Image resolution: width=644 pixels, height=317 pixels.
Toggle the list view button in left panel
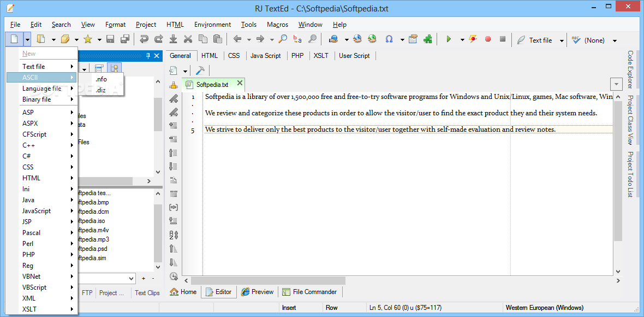point(99,69)
